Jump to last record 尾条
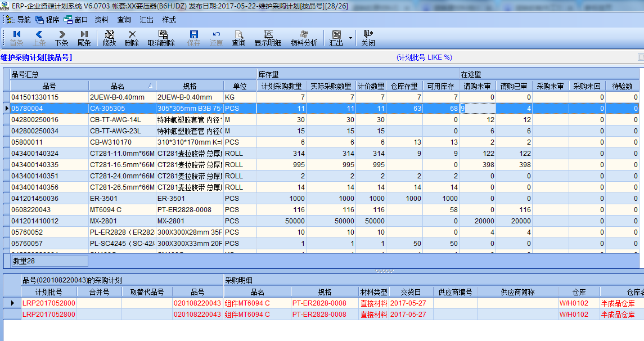Screen dimensions: 644x341 point(84,38)
